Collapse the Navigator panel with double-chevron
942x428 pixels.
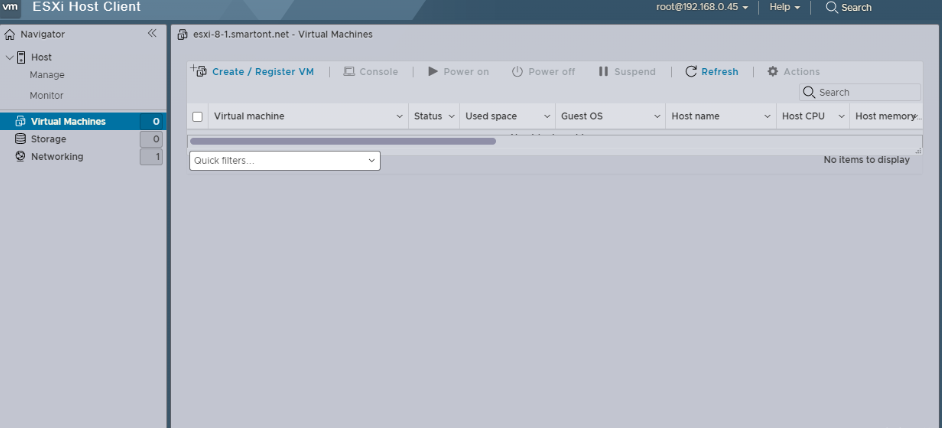point(152,34)
